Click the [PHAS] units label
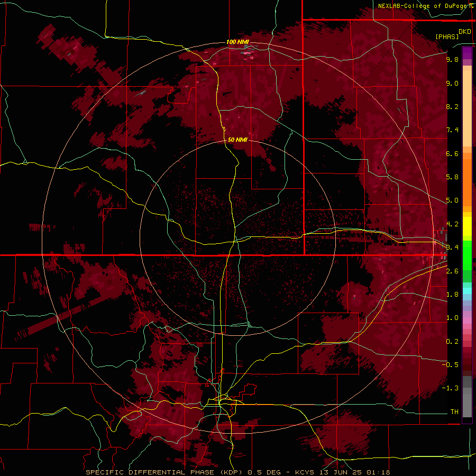Screen dimensions: 476x476 click(447, 36)
